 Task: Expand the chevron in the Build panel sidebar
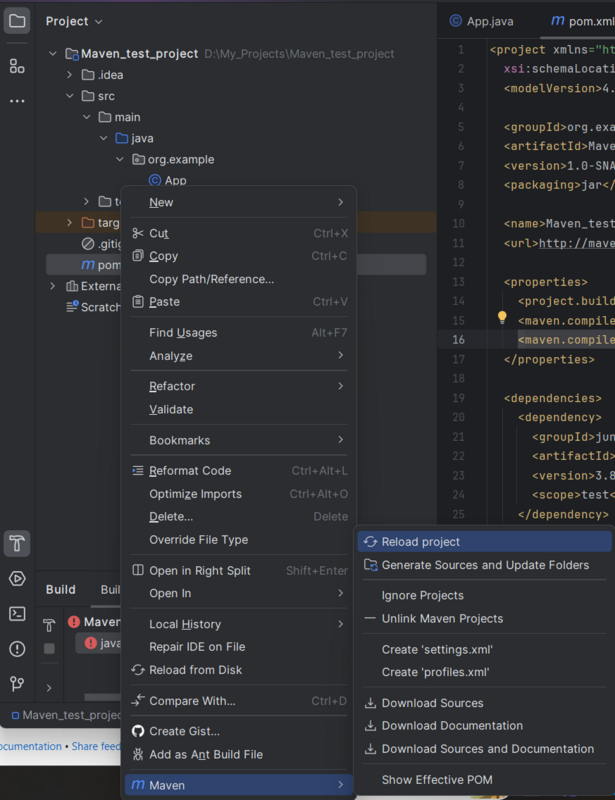[x=49, y=688]
